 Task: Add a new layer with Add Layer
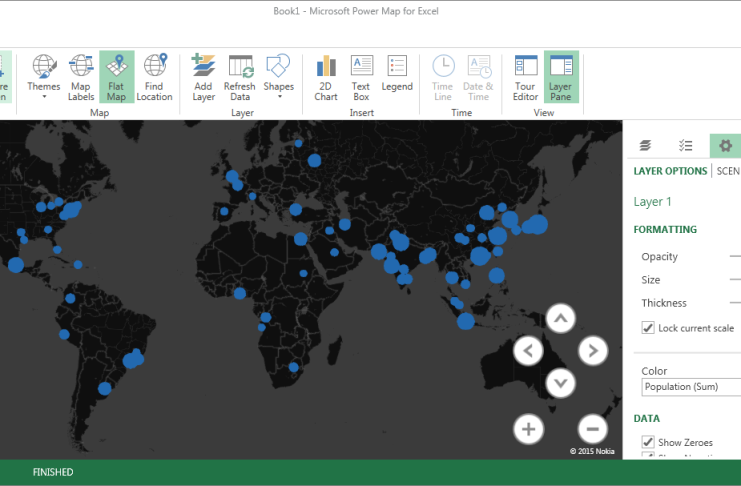tap(204, 77)
